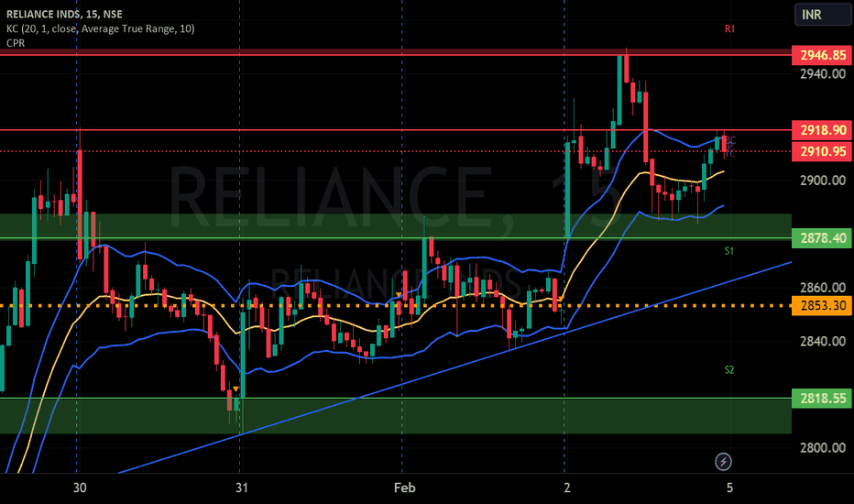
Task: Click the 2818.55 green price label
Action: click(x=822, y=399)
